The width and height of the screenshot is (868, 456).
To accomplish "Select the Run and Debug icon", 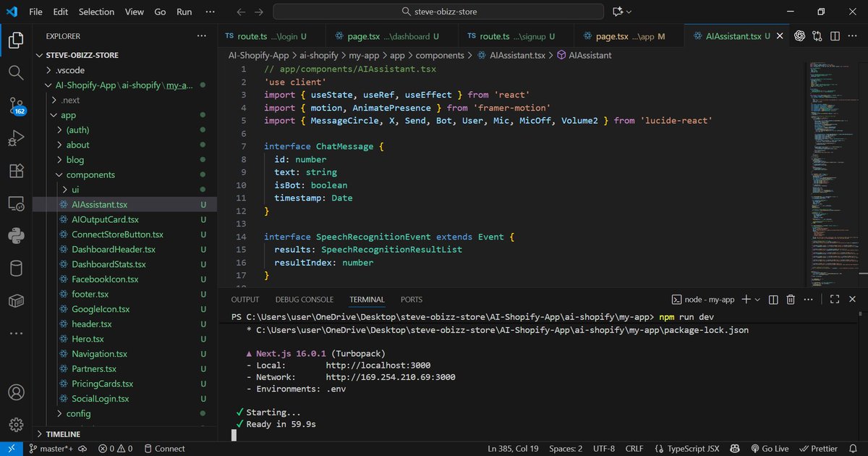I will 16,138.
